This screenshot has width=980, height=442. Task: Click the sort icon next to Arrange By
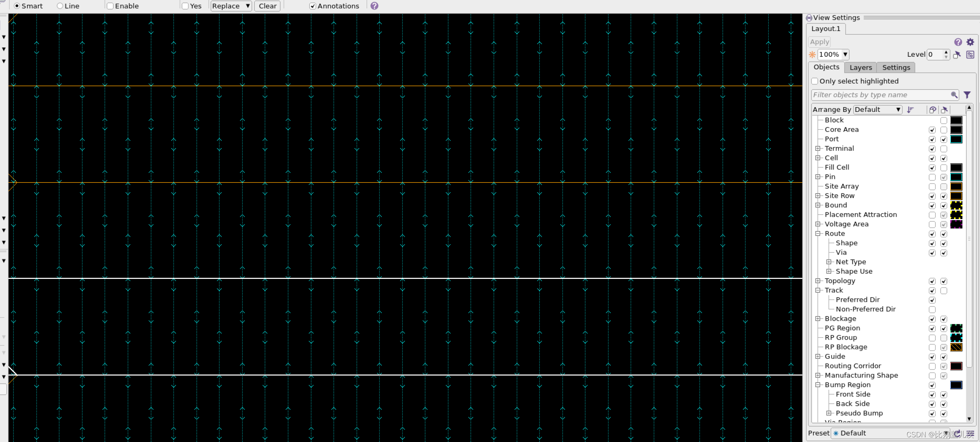tap(911, 110)
